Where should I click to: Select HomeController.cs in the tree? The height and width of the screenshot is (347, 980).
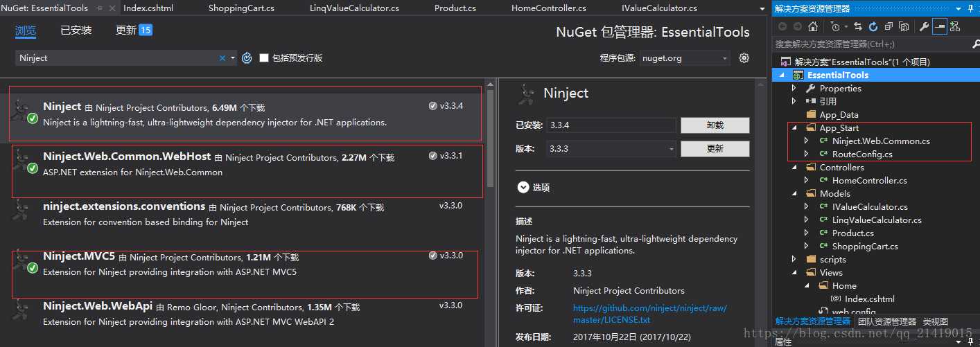pyautogui.click(x=869, y=180)
